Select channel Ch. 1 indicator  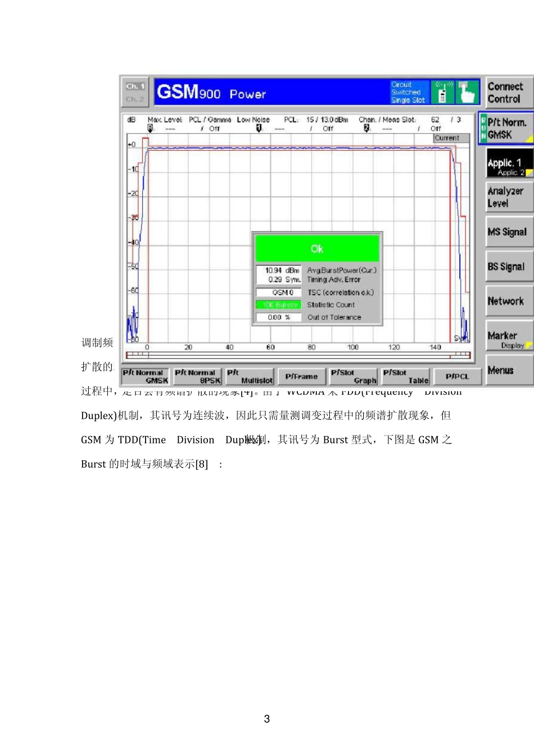tap(135, 87)
